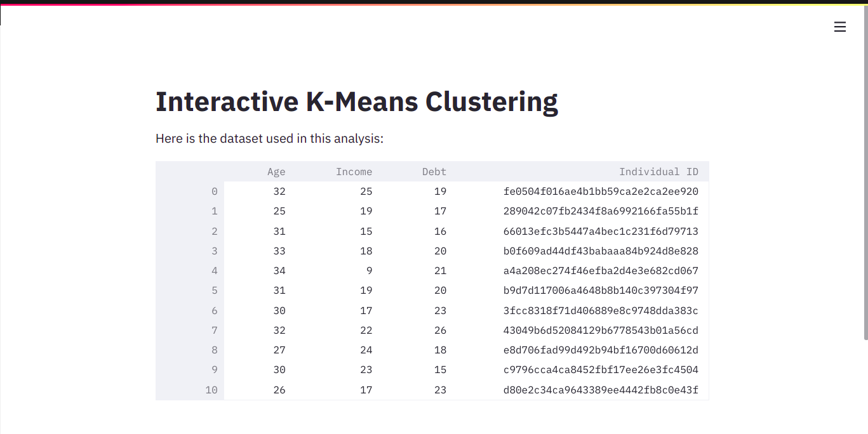Click Age value 34 in row 4
868x434 pixels.
click(257, 271)
